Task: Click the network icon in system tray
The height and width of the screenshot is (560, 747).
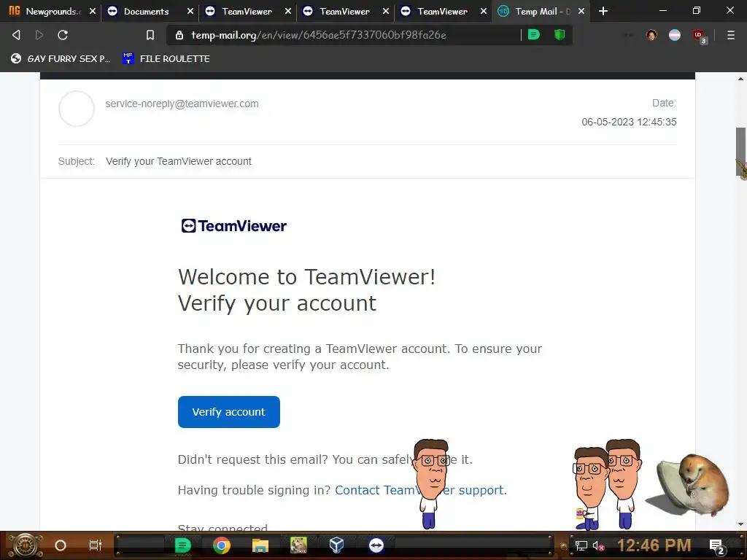Action: pyautogui.click(x=581, y=546)
